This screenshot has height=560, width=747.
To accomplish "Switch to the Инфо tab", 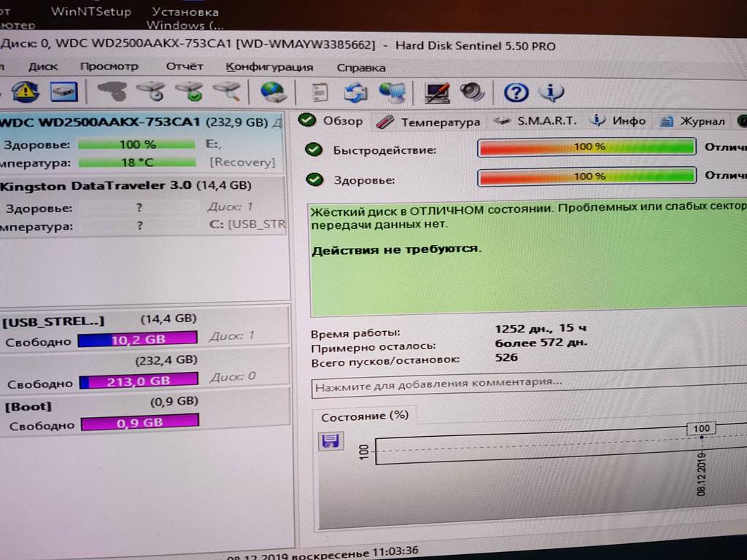I will [x=618, y=121].
